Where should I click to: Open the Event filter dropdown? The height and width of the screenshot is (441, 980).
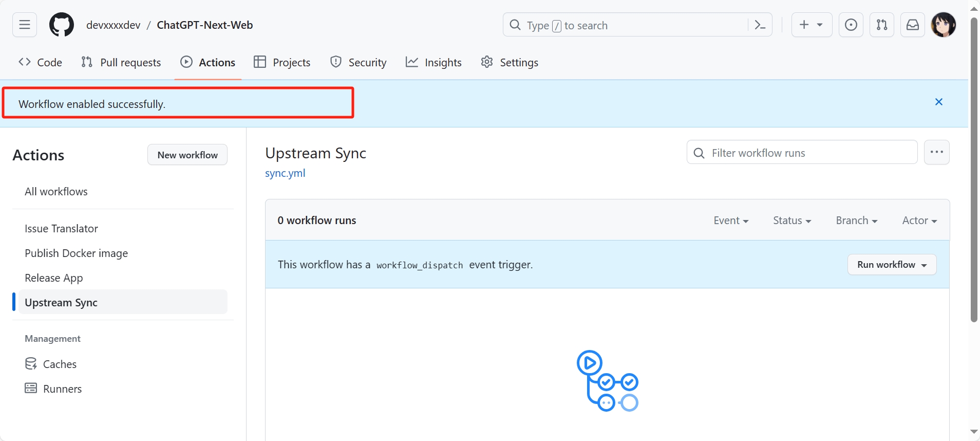(x=731, y=220)
